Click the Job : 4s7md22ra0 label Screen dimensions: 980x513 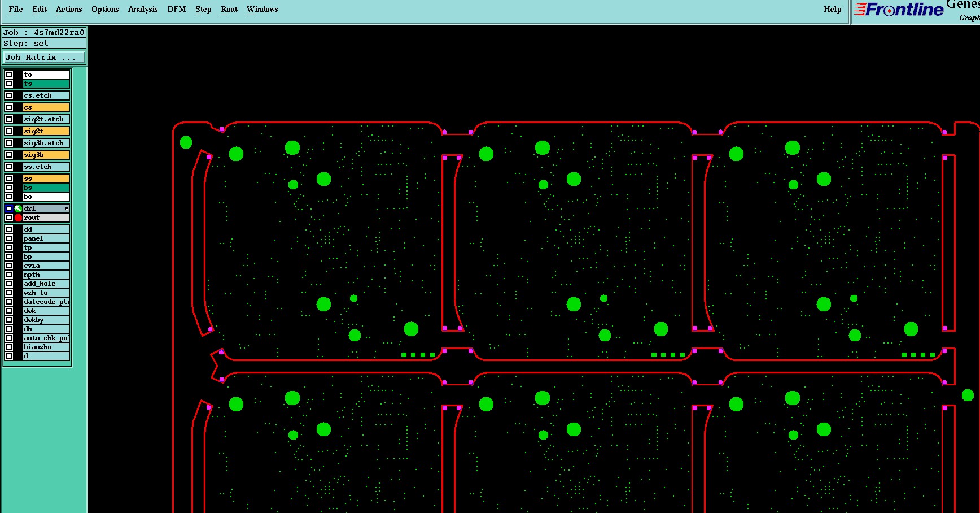click(44, 33)
